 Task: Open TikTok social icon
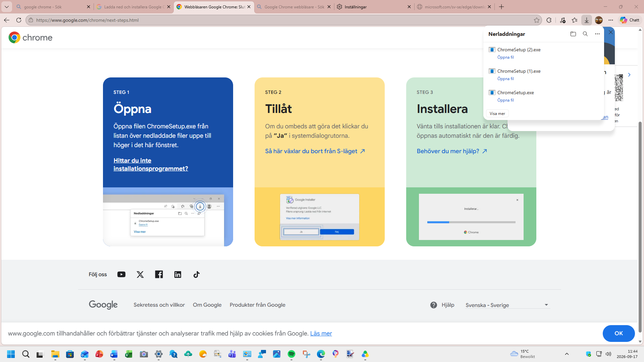pyautogui.click(x=197, y=275)
